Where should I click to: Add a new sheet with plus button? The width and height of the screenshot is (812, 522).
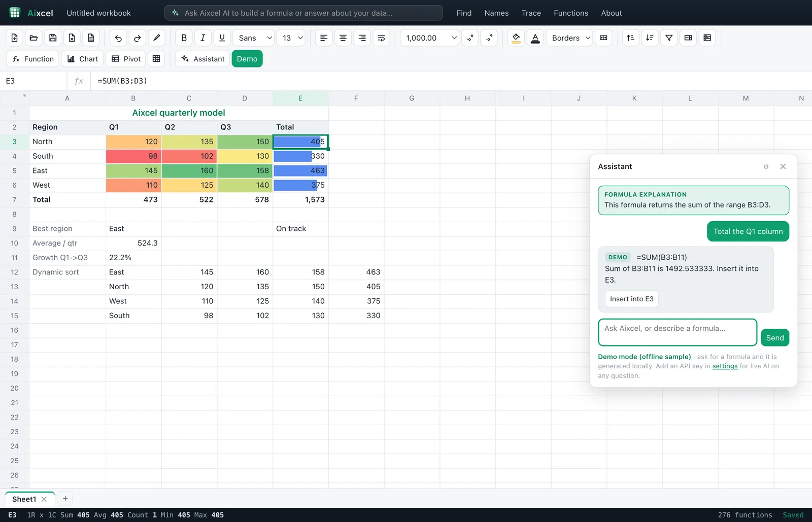point(65,499)
